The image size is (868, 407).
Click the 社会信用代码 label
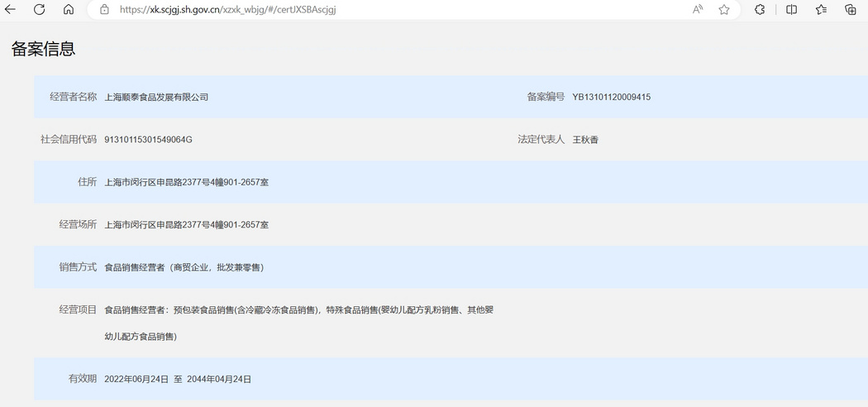tap(69, 140)
